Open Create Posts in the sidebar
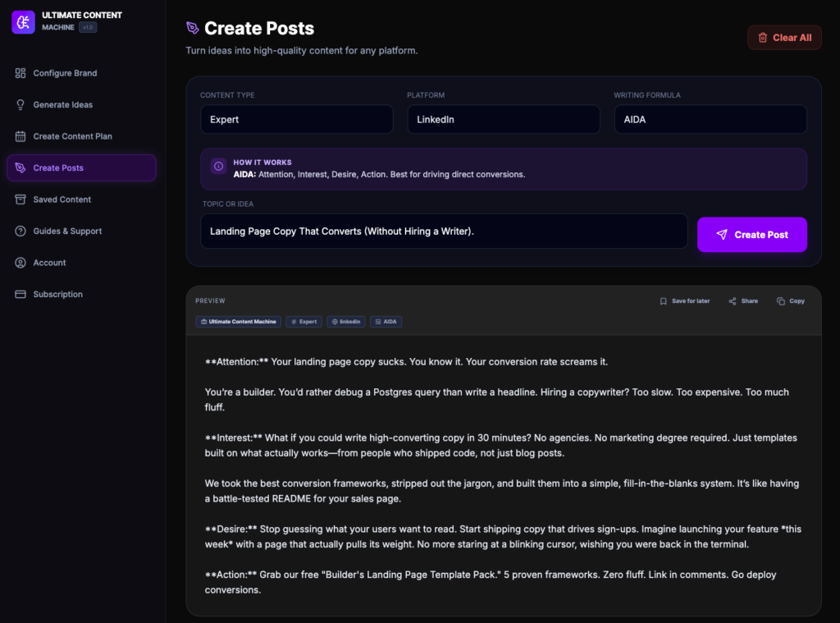The image size is (840, 623). point(81,168)
